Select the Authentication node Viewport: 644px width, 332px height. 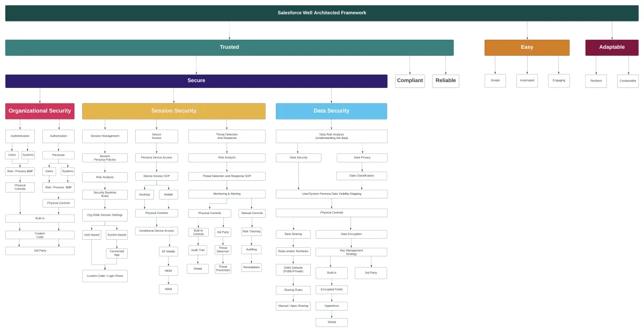[20, 136]
